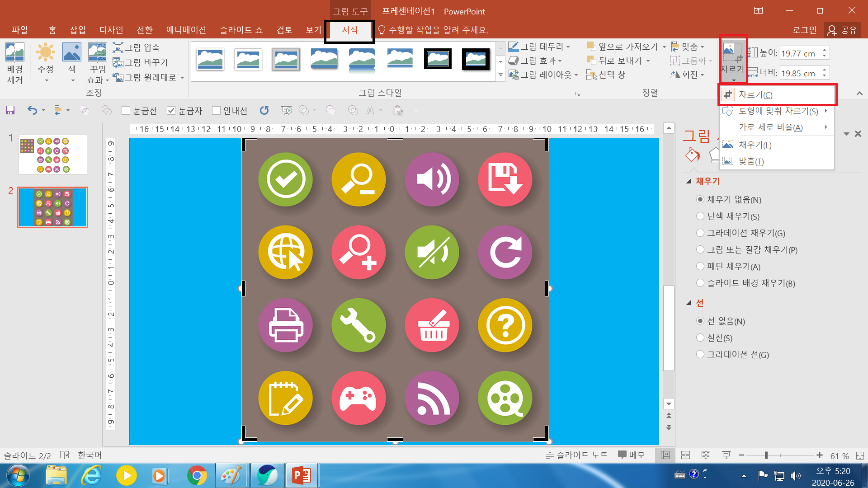Image resolution: width=868 pixels, height=488 pixels.
Task: Enable the 눈금선 (gridlines) checkbox
Action: pyautogui.click(x=126, y=111)
